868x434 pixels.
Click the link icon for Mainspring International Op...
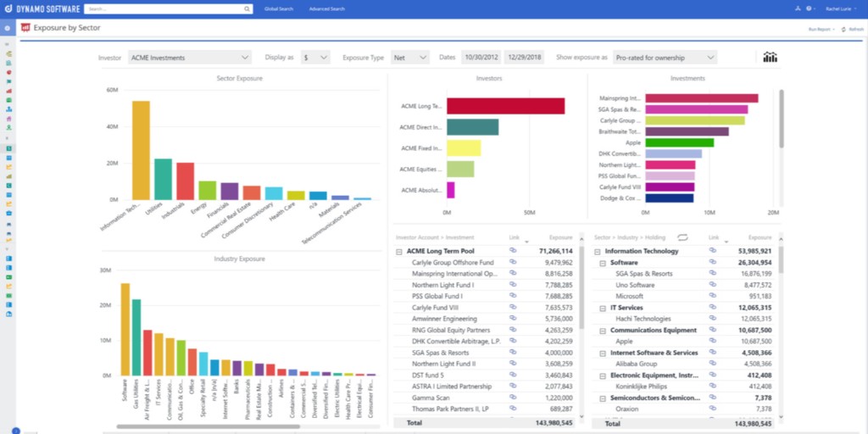[513, 273]
